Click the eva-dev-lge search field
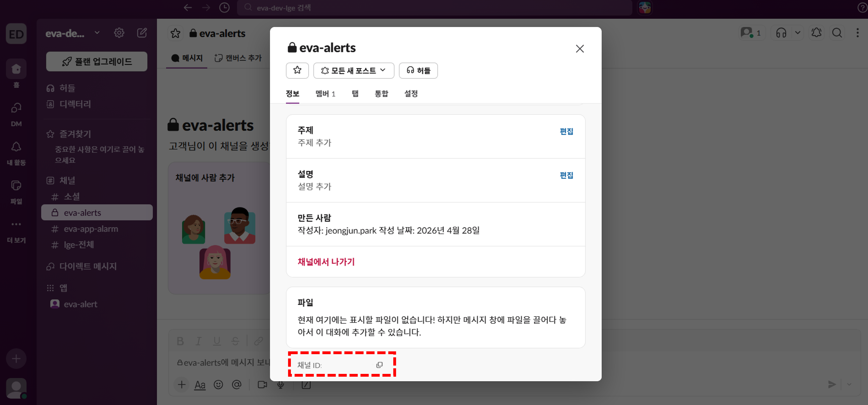The width and height of the screenshot is (868, 405). [434, 7]
